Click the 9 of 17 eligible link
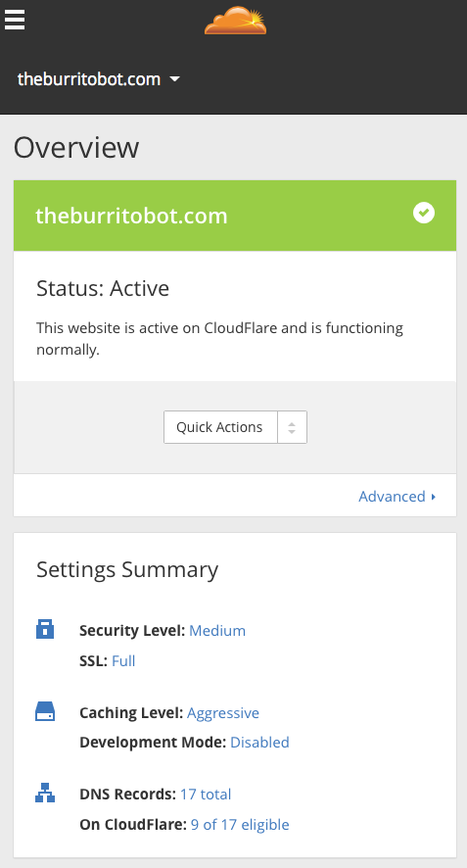The image size is (467, 868). [x=240, y=824]
